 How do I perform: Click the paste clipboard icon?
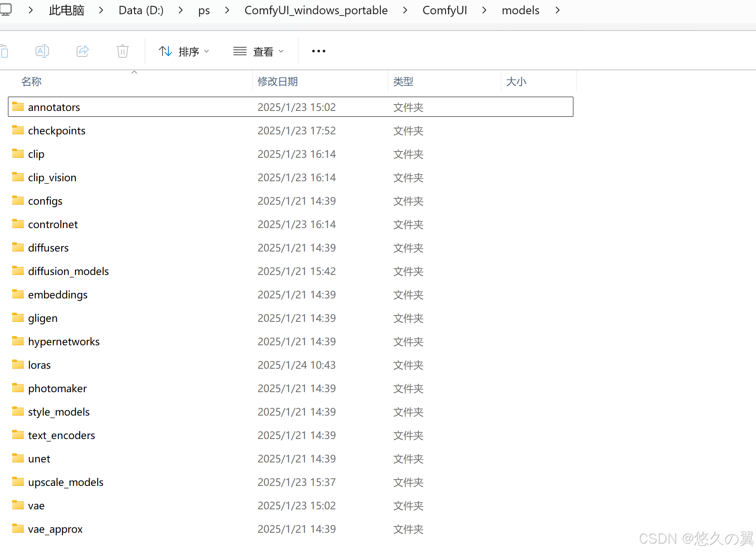(4, 51)
